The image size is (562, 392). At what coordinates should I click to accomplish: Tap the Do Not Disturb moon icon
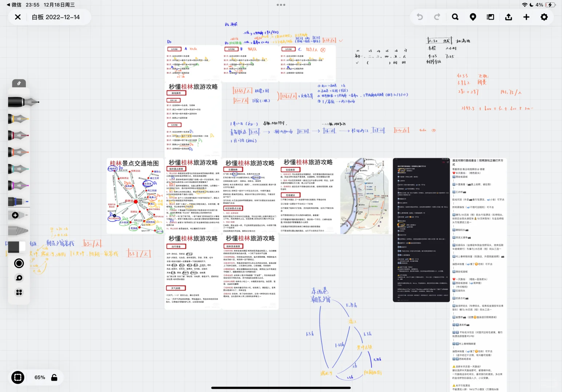tap(531, 5)
